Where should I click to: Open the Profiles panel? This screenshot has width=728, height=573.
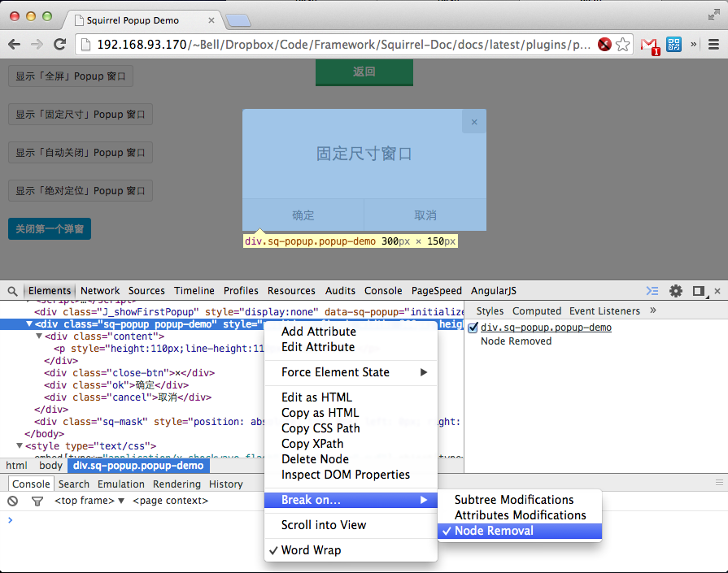(241, 291)
